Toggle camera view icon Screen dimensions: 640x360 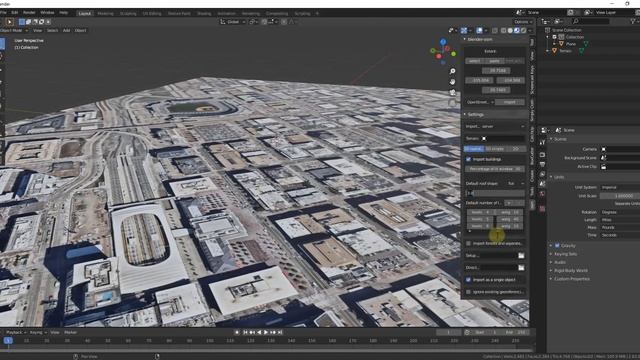[452, 92]
